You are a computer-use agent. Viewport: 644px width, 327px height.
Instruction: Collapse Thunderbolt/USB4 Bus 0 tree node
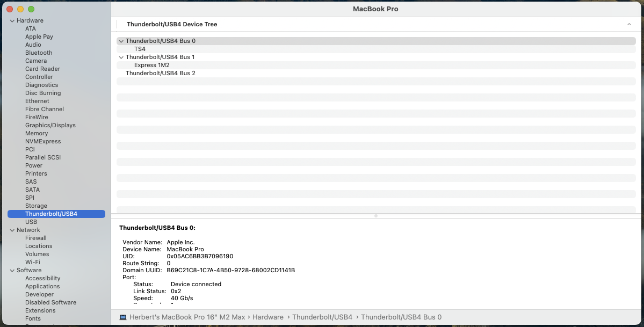click(121, 41)
